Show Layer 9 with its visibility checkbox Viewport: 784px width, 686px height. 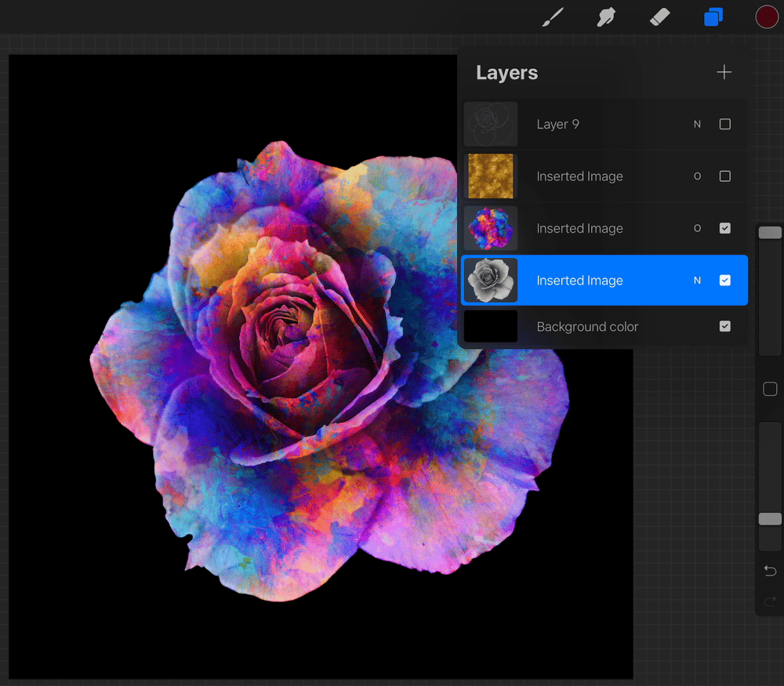point(724,124)
